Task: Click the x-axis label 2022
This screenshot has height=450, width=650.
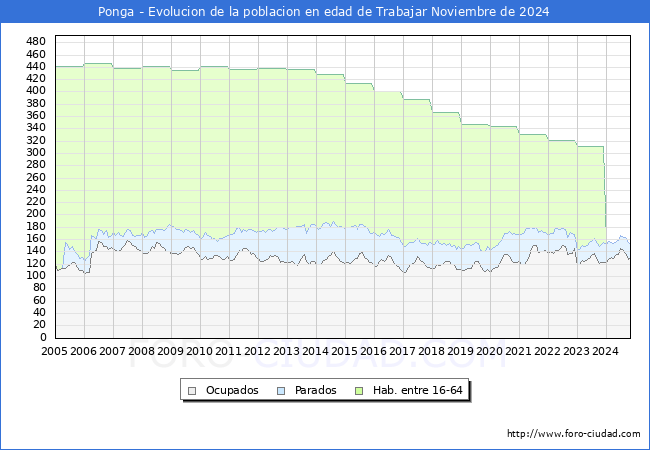Action: coord(548,351)
